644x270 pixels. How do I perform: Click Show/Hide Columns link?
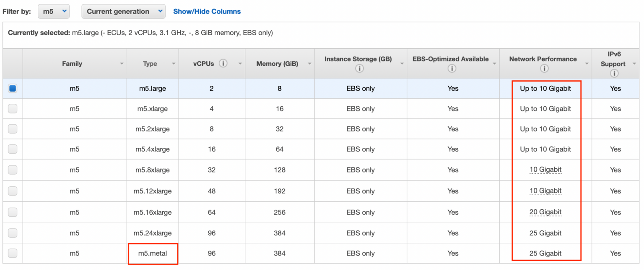pyautogui.click(x=207, y=11)
